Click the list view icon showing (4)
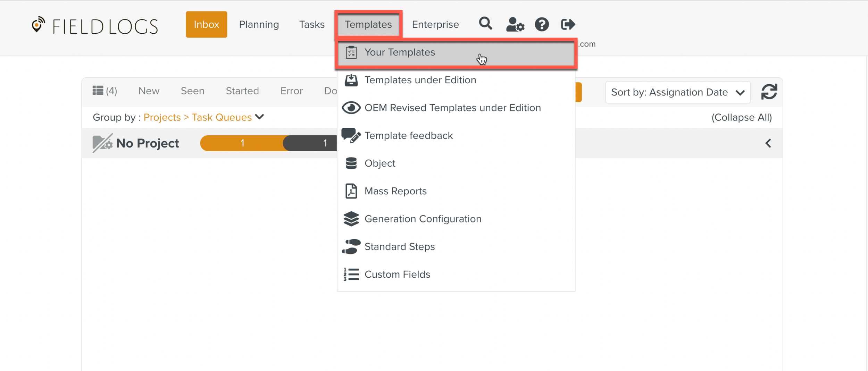The height and width of the screenshot is (371, 868). click(x=105, y=91)
